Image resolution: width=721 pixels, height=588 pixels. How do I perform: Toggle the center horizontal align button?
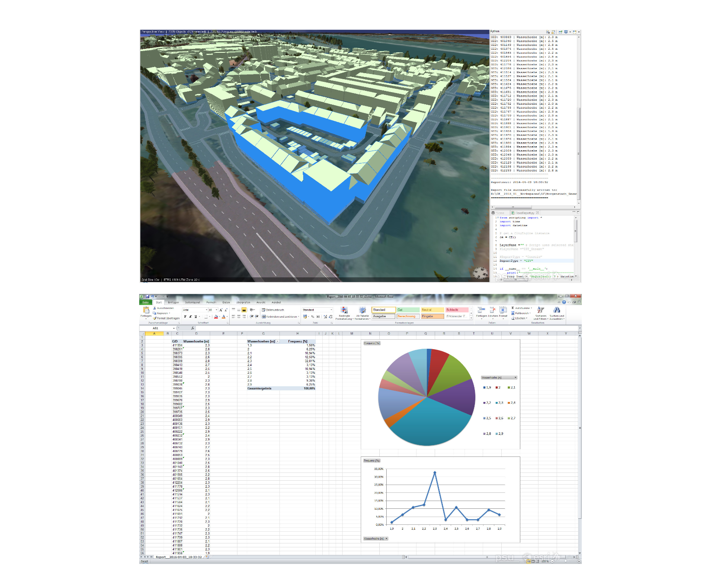pos(239,317)
